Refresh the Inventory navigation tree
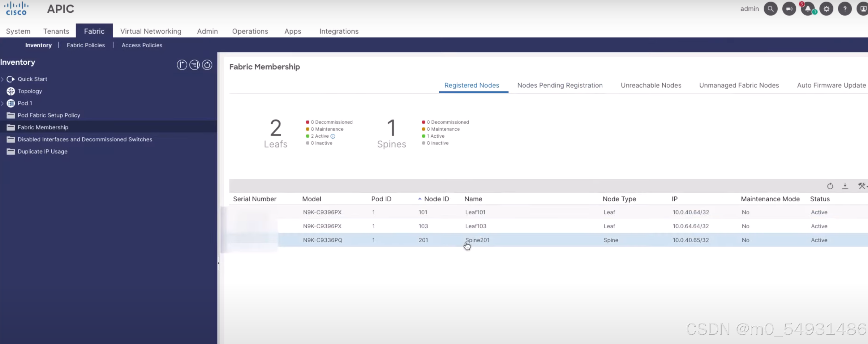Screen dimensions: 868x344 207,65
